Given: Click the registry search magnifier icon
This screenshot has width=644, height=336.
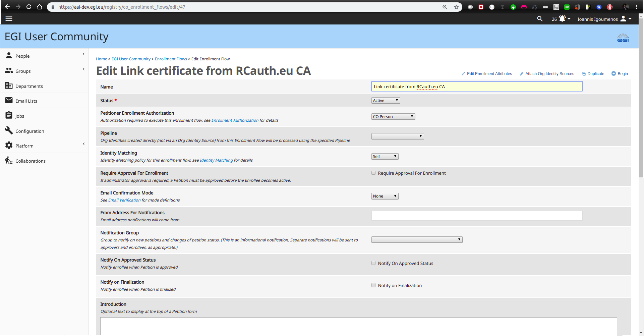Looking at the screenshot, I should click(x=540, y=19).
